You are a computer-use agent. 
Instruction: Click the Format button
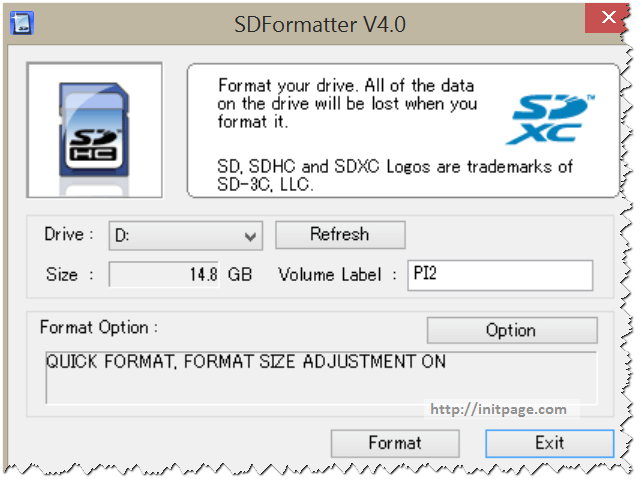tap(395, 443)
